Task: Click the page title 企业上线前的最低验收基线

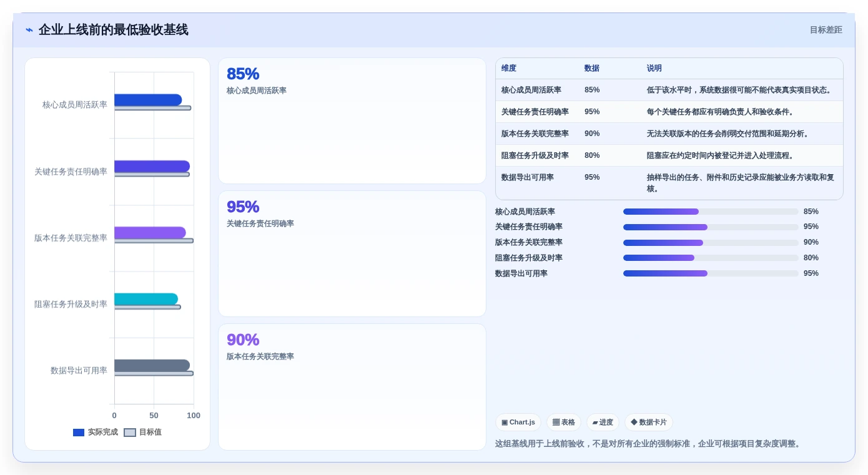Action: click(113, 30)
